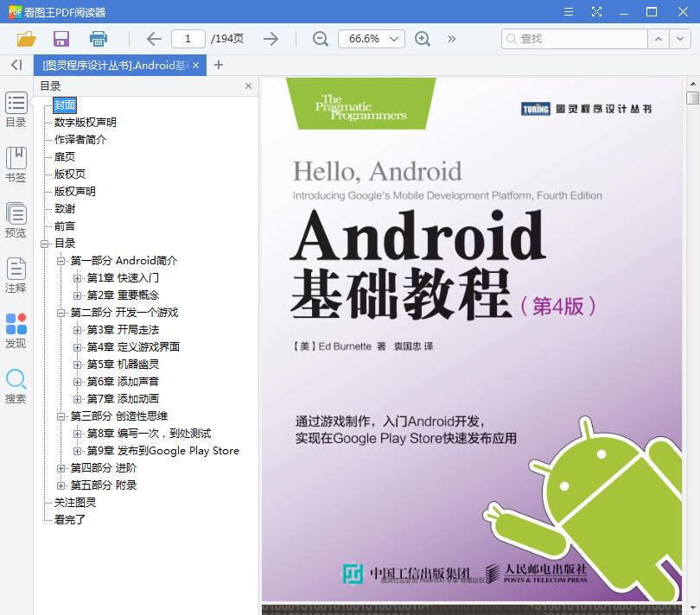
Task: Zoom in using the plus magnifier icon
Action: (423, 39)
